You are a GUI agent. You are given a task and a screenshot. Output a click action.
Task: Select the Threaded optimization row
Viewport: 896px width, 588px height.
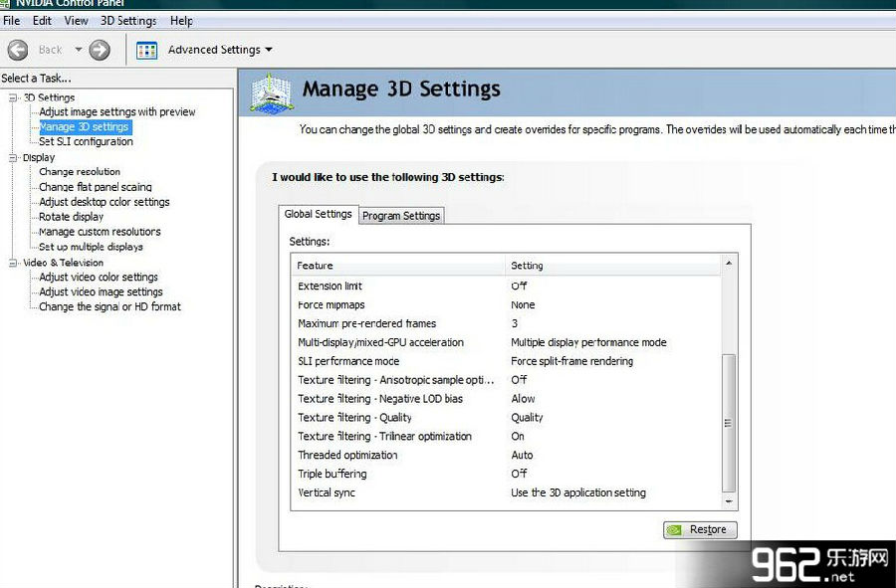507,455
